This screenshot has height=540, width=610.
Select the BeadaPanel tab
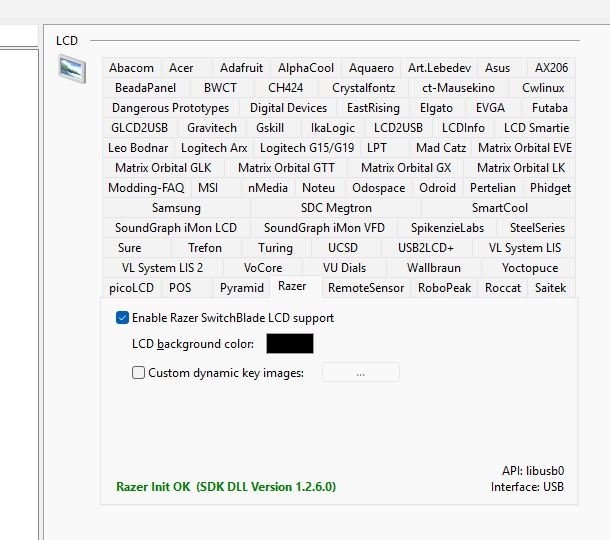(x=145, y=88)
